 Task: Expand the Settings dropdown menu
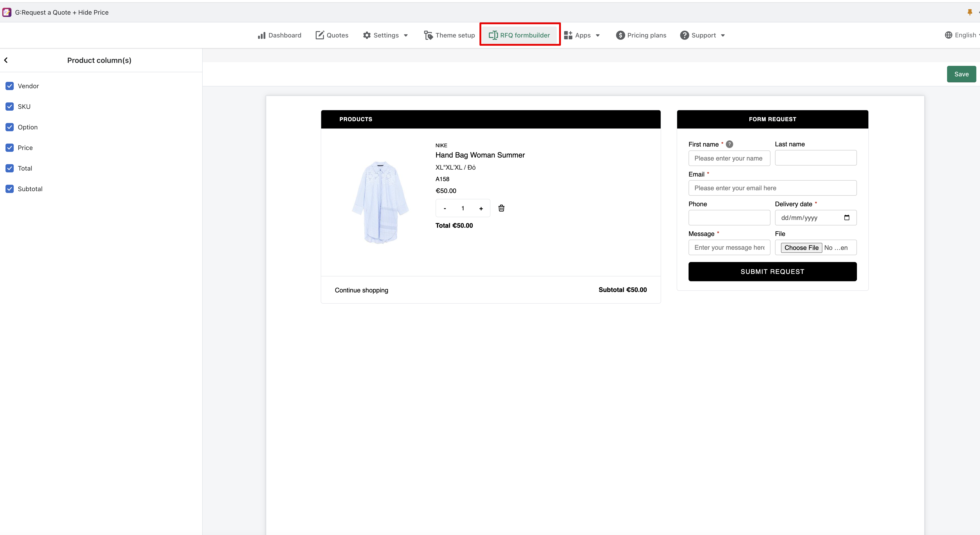[385, 35]
